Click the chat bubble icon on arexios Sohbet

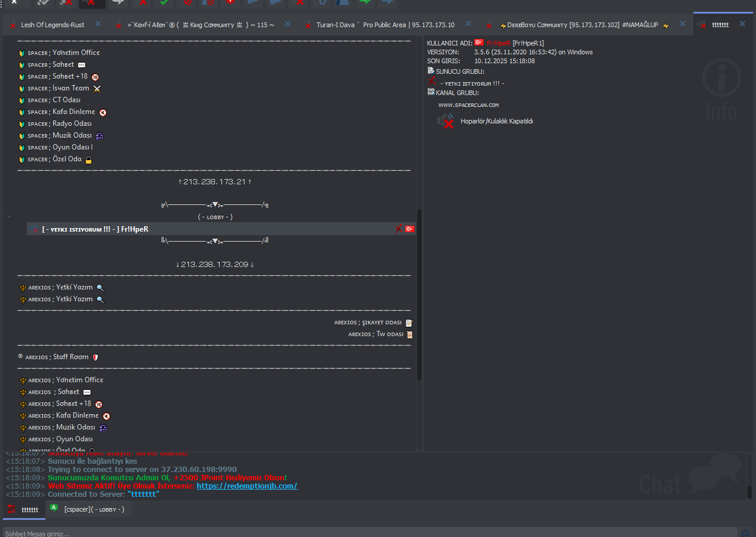(x=87, y=392)
